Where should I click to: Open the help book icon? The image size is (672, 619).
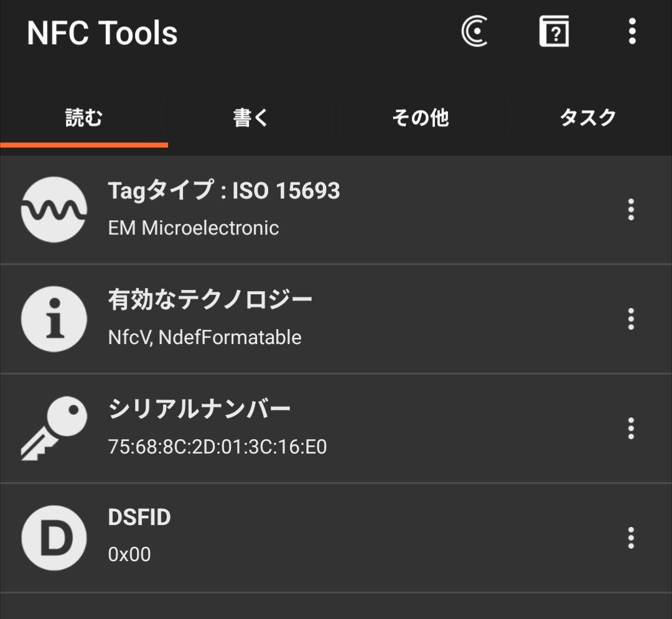coord(554,32)
